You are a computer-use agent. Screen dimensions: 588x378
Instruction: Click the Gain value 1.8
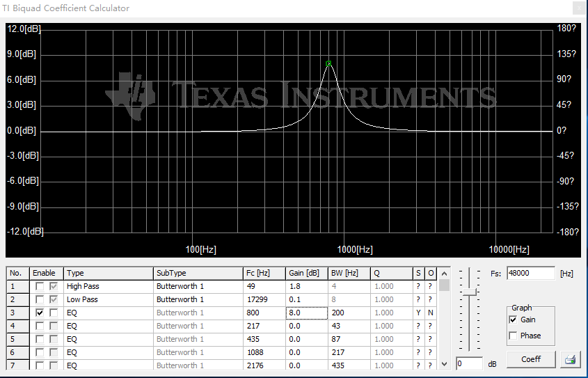307,287
